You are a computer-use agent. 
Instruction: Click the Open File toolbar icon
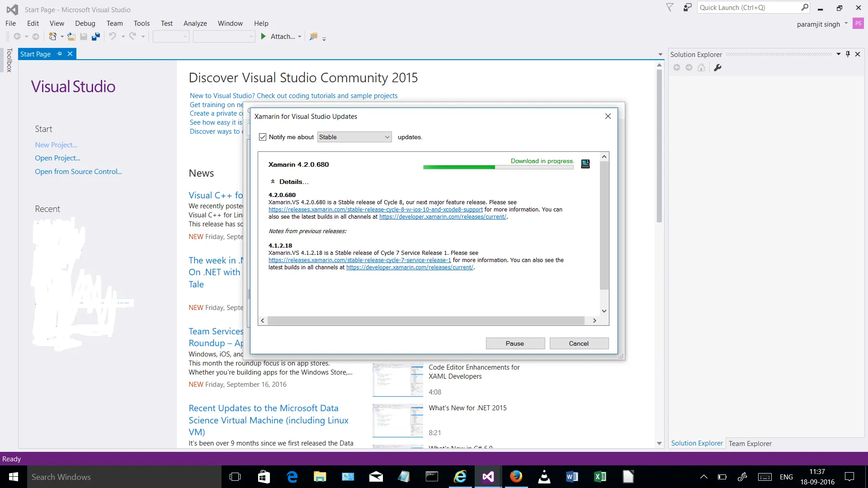[x=71, y=37]
